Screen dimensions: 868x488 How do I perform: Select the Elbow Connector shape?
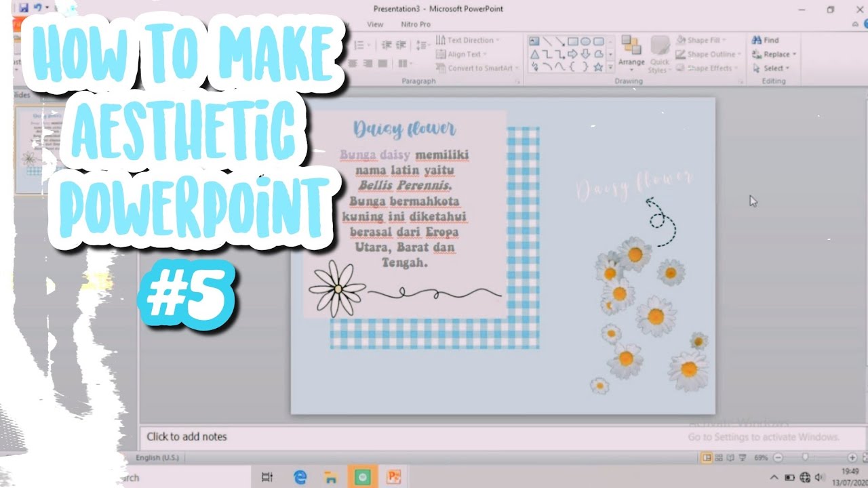[547, 54]
